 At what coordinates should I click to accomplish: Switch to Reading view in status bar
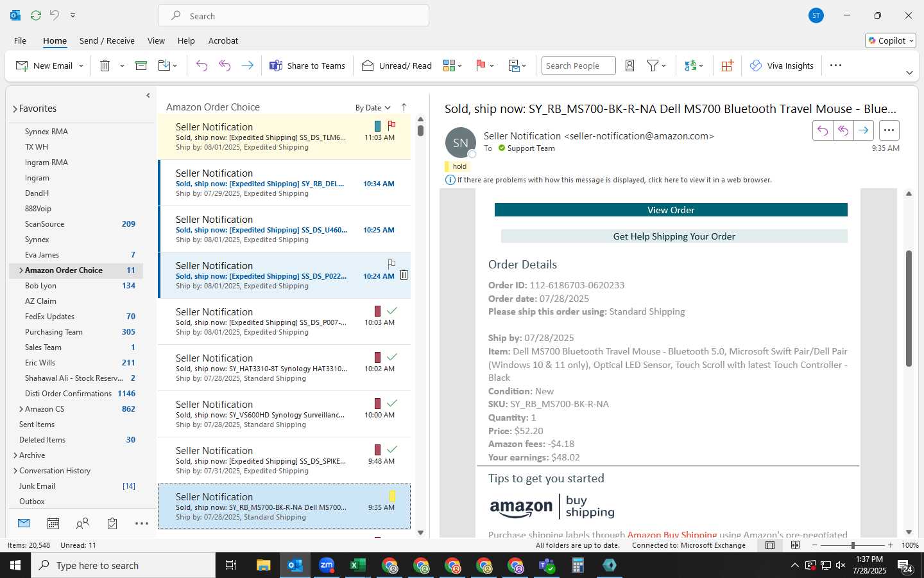(x=796, y=545)
